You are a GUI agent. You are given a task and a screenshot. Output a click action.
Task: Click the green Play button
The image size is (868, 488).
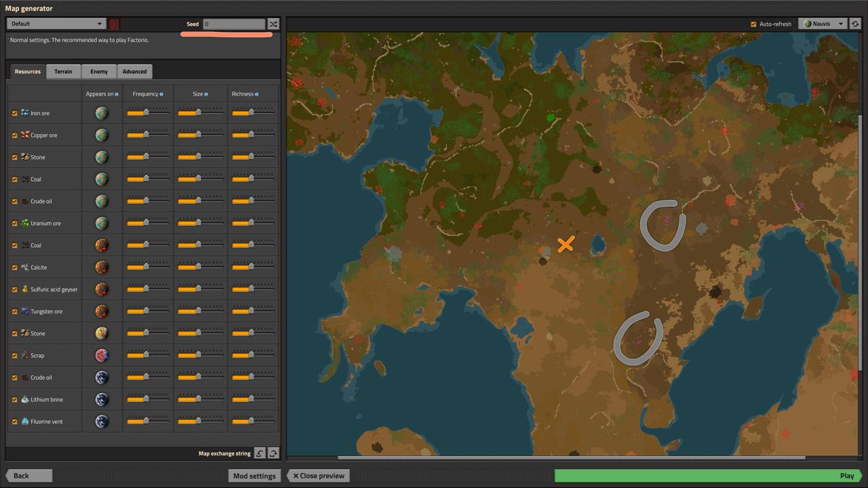(x=709, y=476)
